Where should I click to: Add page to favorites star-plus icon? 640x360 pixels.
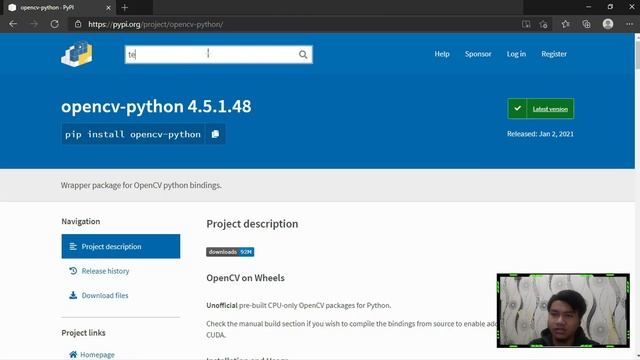coord(543,24)
